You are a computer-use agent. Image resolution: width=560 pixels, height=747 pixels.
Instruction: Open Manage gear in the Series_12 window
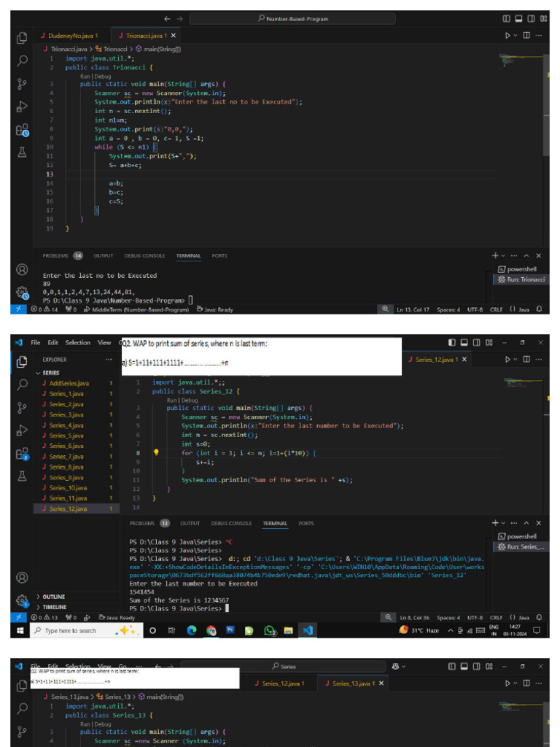[23, 601]
